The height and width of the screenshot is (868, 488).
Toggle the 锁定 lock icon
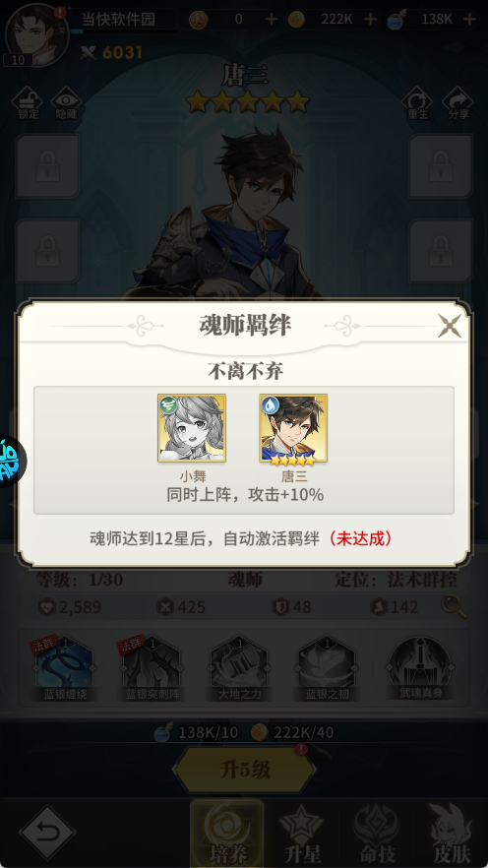28,103
